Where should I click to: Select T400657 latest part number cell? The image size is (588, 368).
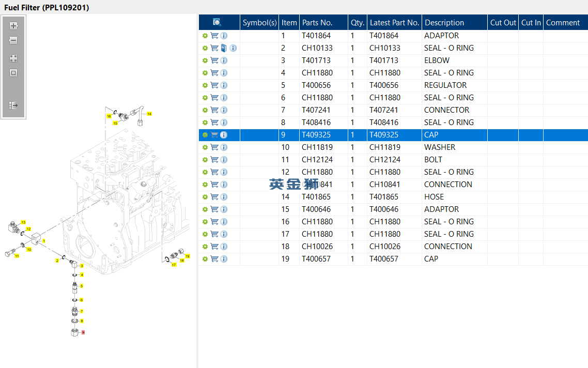[395, 258]
